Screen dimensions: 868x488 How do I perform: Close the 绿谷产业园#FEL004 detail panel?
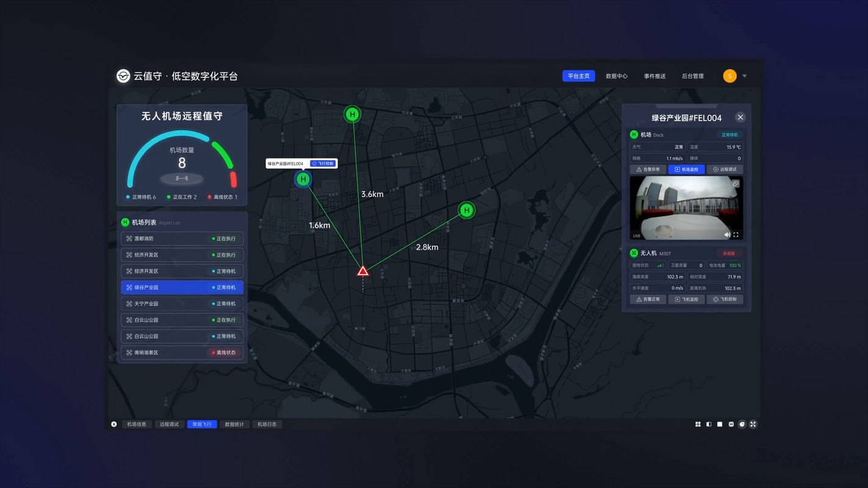[x=740, y=117]
